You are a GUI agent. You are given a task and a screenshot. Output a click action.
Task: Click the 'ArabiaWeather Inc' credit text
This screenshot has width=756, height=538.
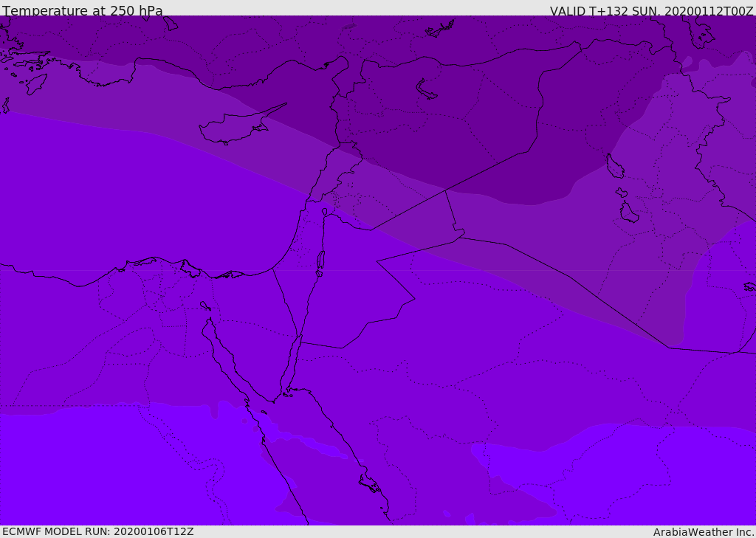click(703, 532)
